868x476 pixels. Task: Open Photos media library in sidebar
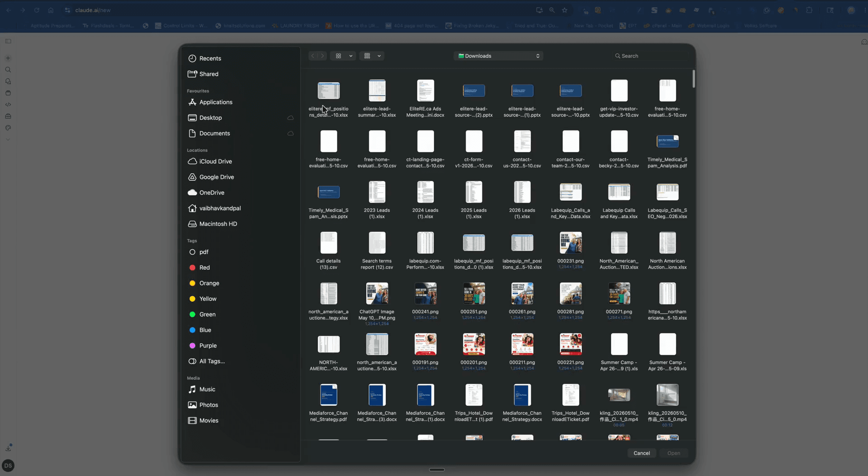(x=203, y=405)
